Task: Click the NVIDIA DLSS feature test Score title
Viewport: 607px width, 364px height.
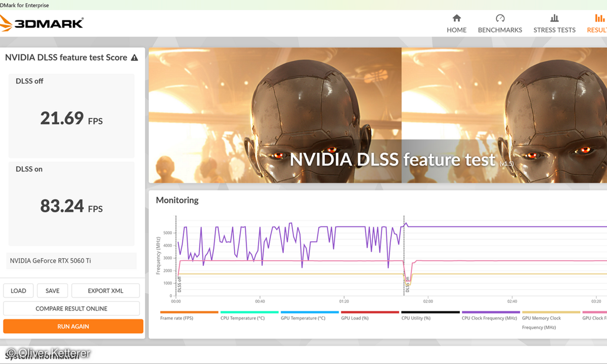Action: point(66,58)
